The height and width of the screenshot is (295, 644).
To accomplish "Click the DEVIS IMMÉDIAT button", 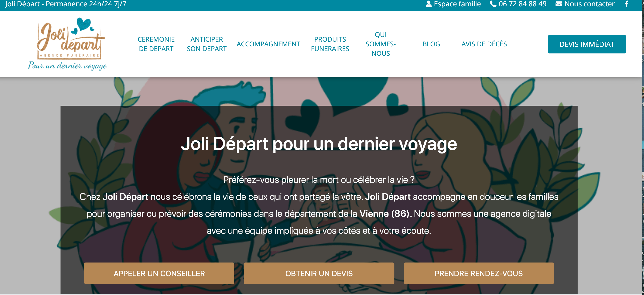I will tap(587, 44).
